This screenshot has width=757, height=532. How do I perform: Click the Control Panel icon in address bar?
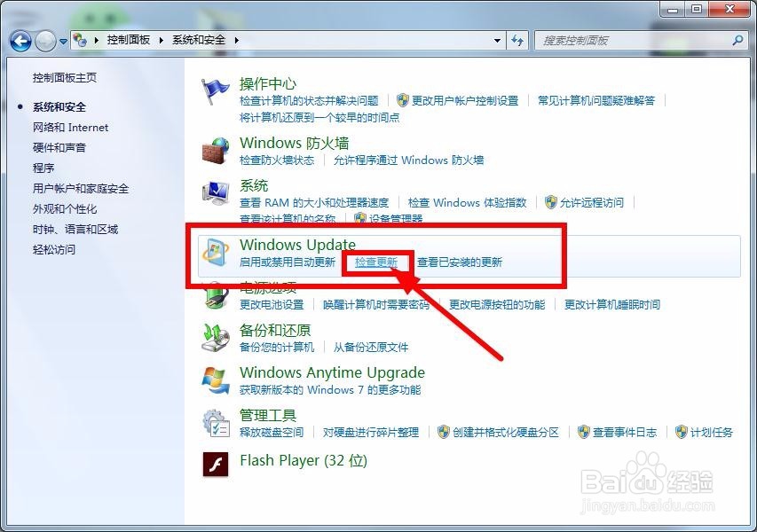[80, 40]
